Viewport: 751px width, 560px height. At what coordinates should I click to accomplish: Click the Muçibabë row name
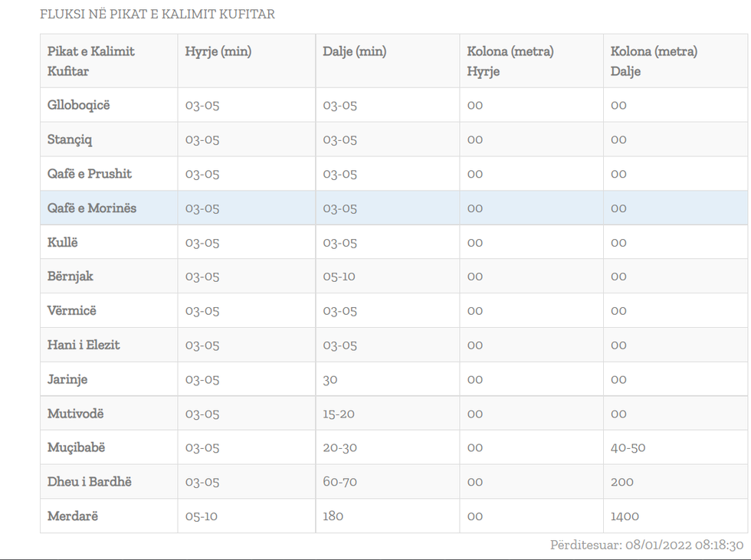click(x=76, y=447)
